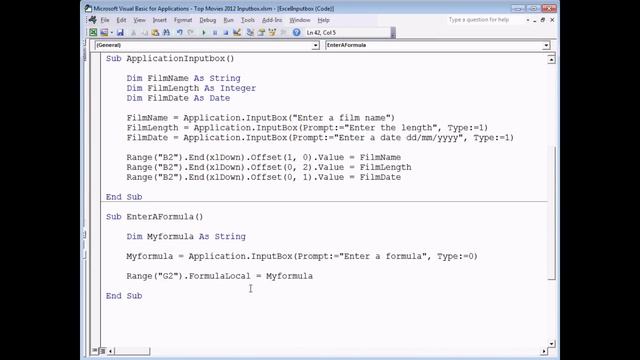Restore the code window with inner restore button

coord(543,20)
